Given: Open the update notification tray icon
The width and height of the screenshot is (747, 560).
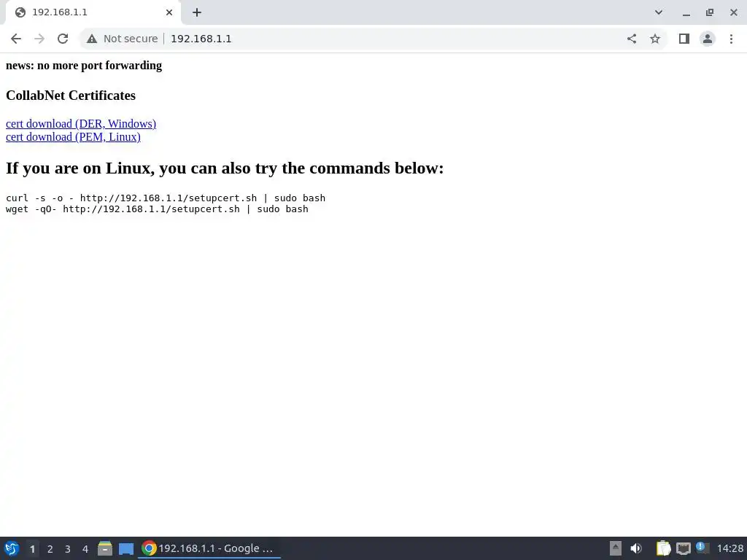Looking at the screenshot, I should pos(703,548).
